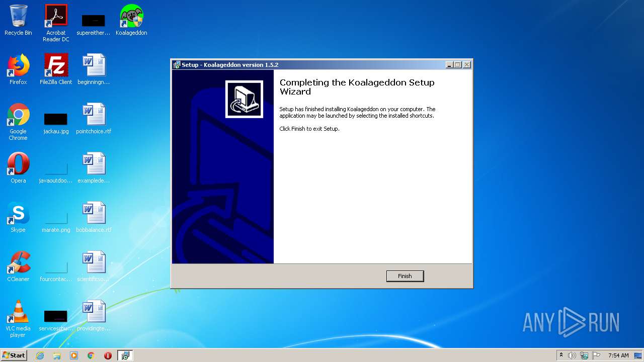Select the servicesbu file icon
This screenshot has width=644, height=362.
point(56,320)
